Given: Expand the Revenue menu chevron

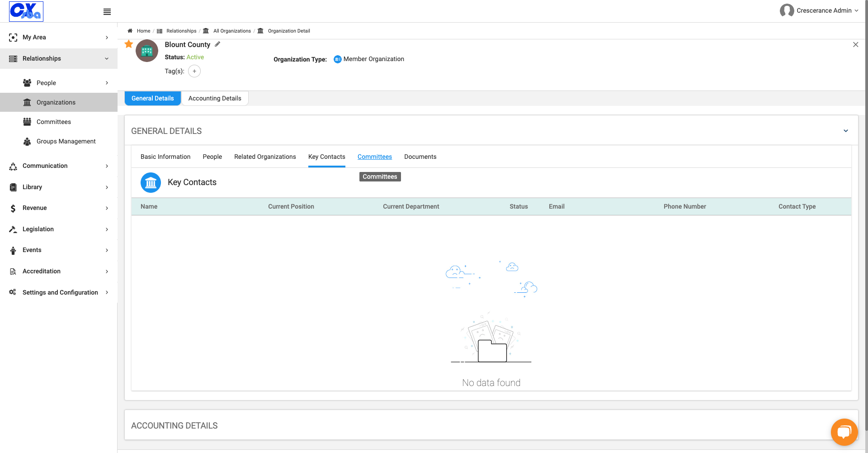Looking at the screenshot, I should [x=107, y=208].
